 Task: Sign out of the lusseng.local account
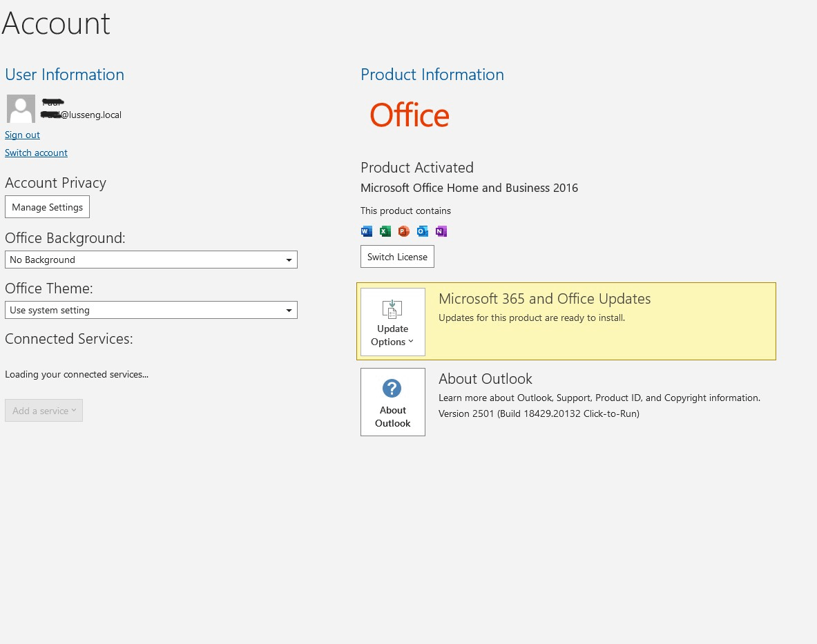22,135
